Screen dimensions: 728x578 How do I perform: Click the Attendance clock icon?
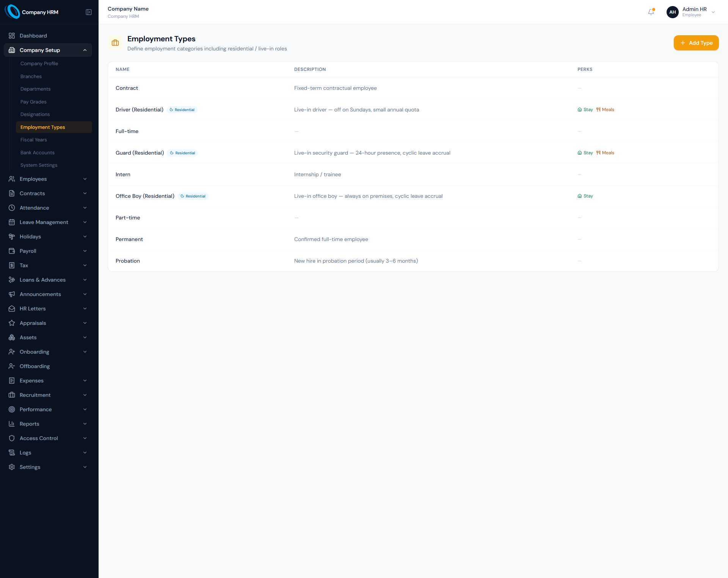click(x=12, y=208)
